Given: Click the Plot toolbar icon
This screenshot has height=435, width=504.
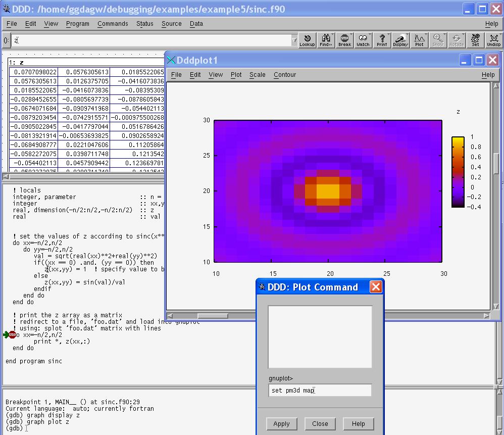Looking at the screenshot, I should 419,40.
